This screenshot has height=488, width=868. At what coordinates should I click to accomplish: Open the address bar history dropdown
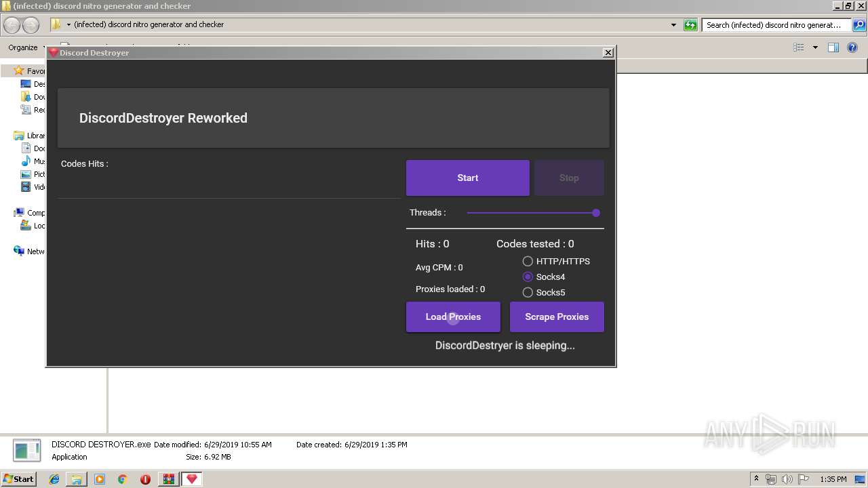(673, 25)
